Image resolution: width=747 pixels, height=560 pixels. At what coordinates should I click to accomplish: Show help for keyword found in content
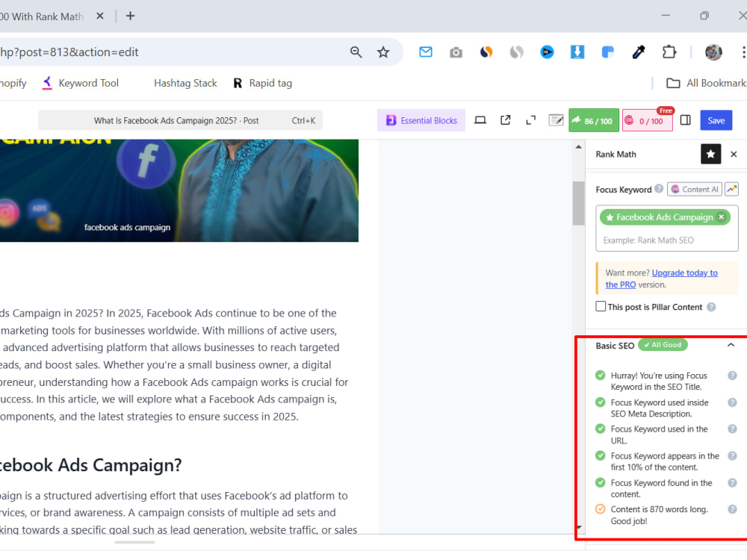point(732,483)
